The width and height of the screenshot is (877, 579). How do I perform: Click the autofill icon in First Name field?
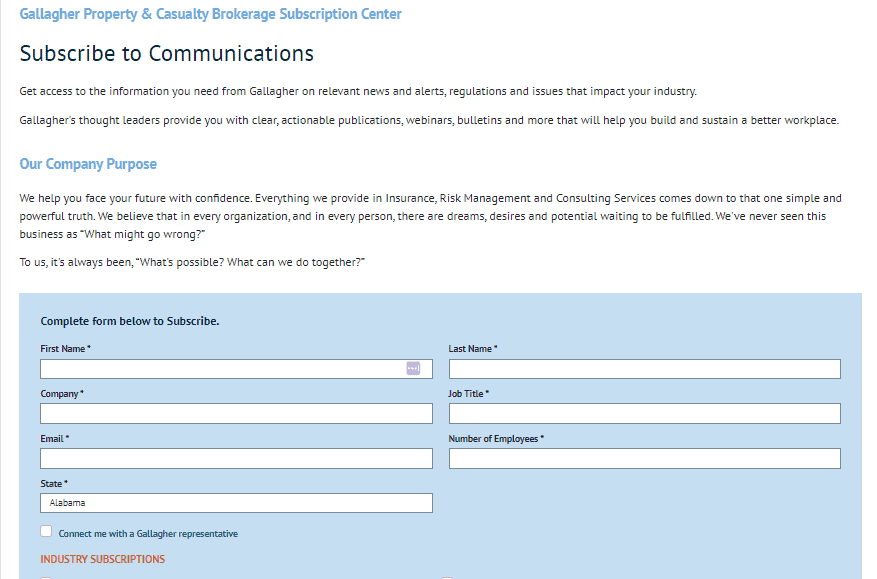[x=413, y=369]
